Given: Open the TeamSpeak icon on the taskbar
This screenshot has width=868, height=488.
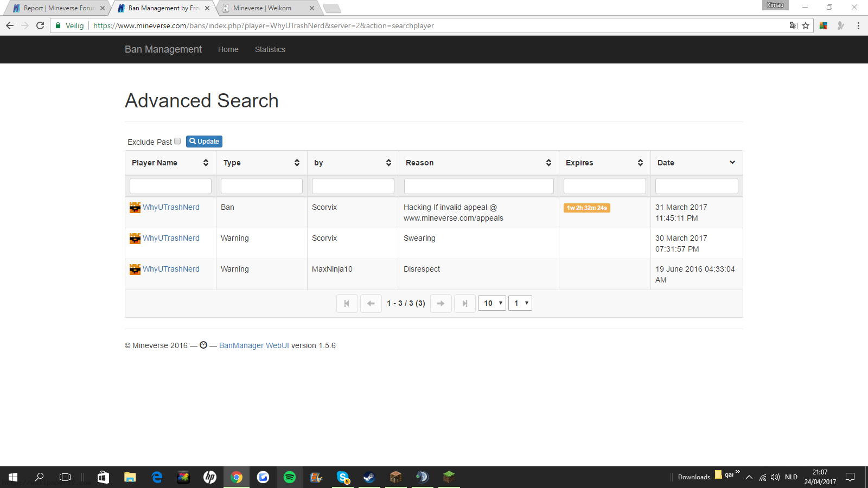Looking at the screenshot, I should [423, 477].
